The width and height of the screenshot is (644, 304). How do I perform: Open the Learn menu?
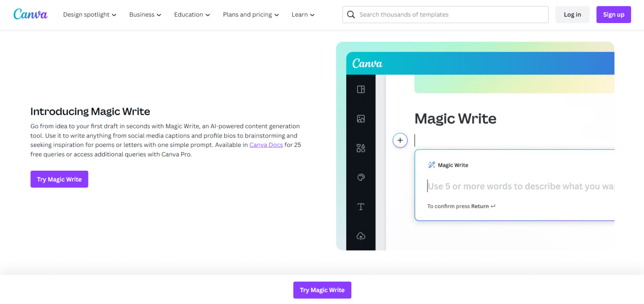pos(303,14)
